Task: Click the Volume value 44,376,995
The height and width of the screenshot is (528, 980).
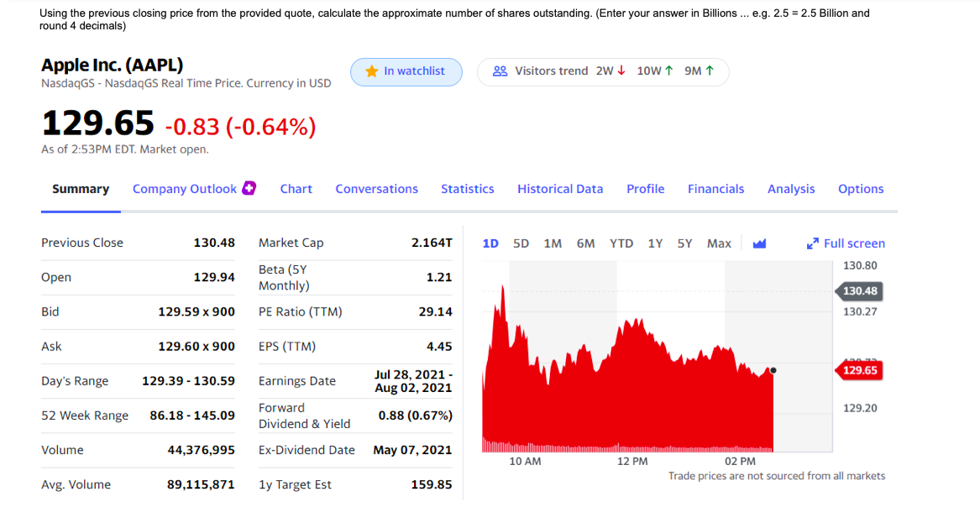Action: (x=202, y=450)
